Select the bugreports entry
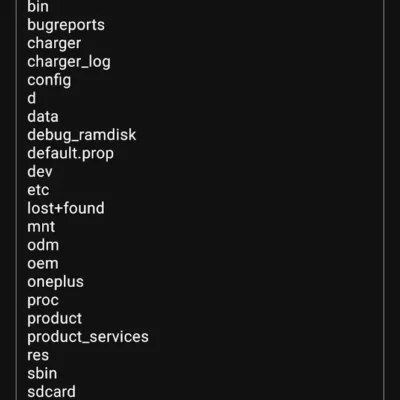This screenshot has height=400, width=400. click(x=66, y=25)
